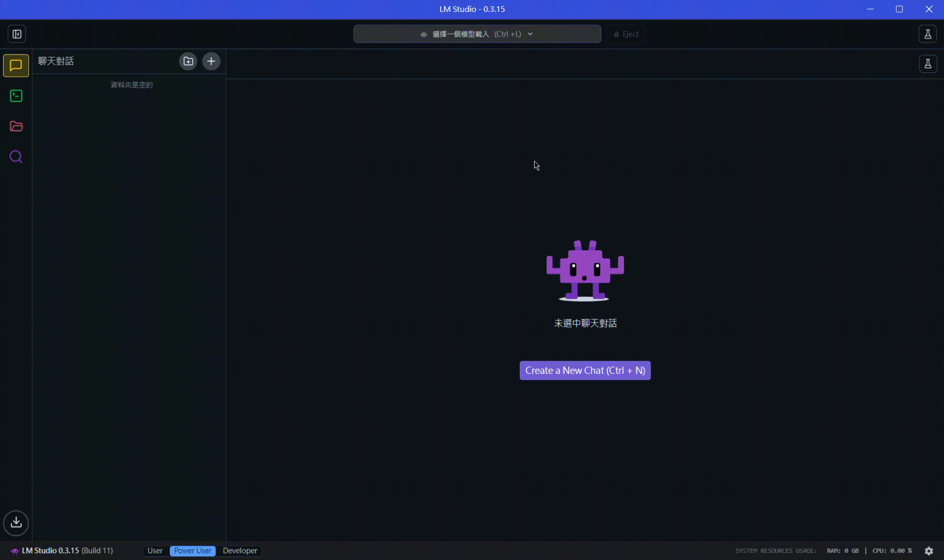Image resolution: width=944 pixels, height=560 pixels.
Task: Open the Discover search icon
Action: tap(16, 156)
